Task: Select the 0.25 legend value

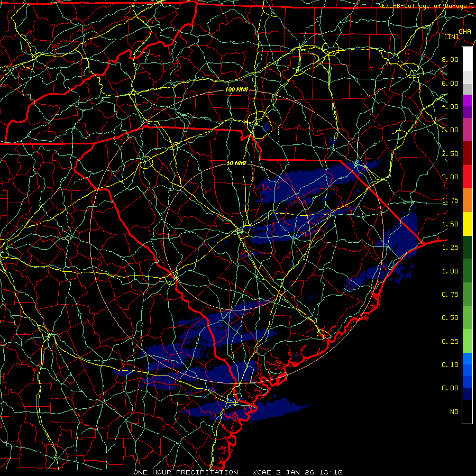Action: pos(450,342)
